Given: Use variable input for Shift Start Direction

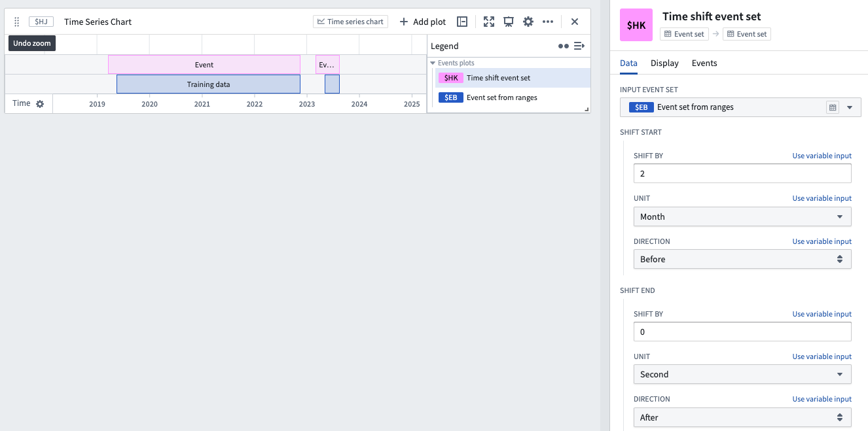Looking at the screenshot, I should click(822, 241).
